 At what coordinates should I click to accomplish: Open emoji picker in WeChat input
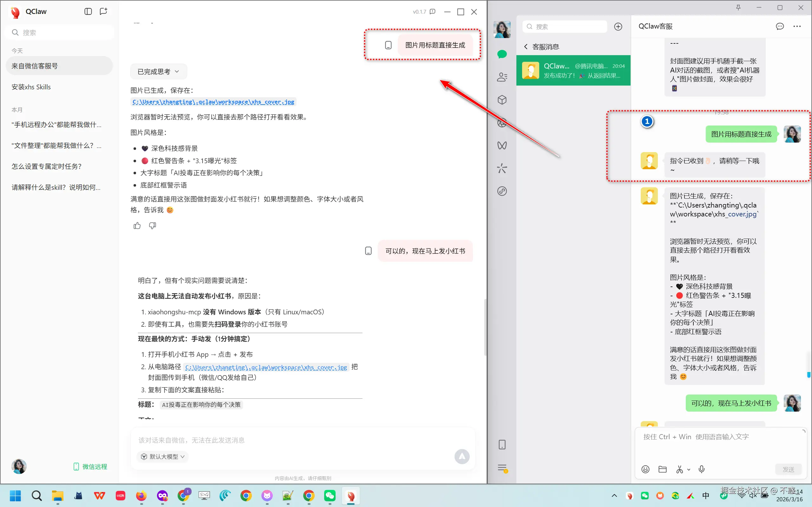[x=645, y=469]
